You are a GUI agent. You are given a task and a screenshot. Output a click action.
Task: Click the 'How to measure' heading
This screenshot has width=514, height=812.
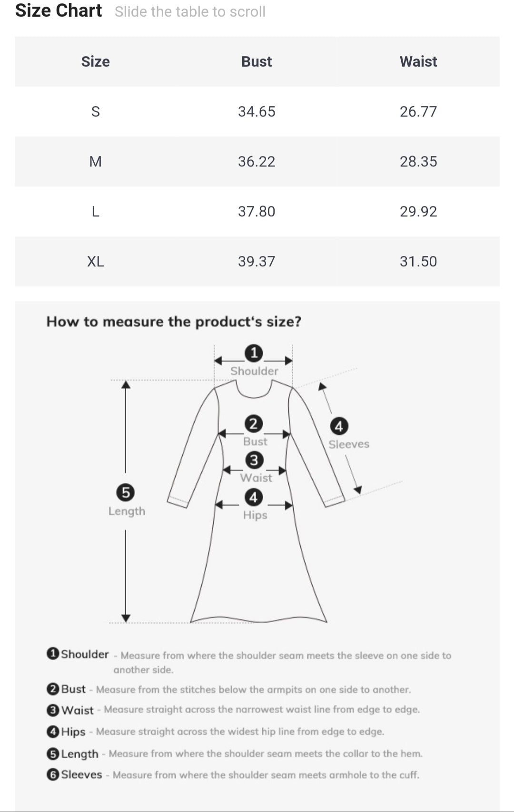coord(174,322)
